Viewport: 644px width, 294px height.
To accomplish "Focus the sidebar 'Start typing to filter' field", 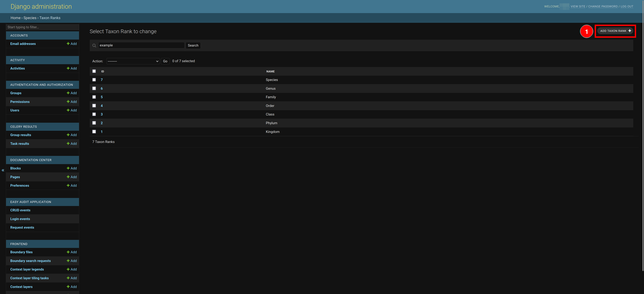I will tap(42, 27).
